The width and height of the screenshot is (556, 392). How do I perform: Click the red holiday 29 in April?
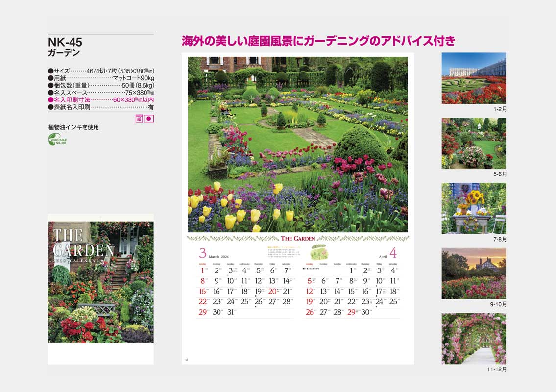click(x=351, y=312)
